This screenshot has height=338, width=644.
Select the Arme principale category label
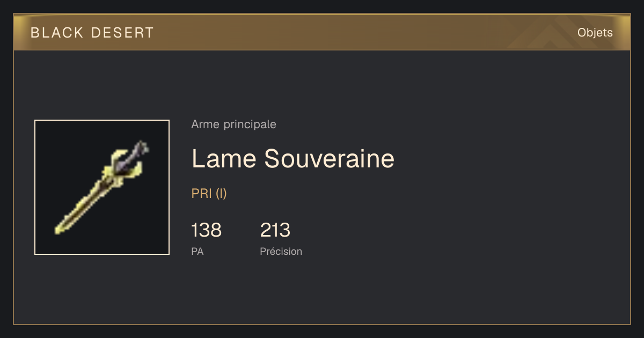pyautogui.click(x=234, y=124)
